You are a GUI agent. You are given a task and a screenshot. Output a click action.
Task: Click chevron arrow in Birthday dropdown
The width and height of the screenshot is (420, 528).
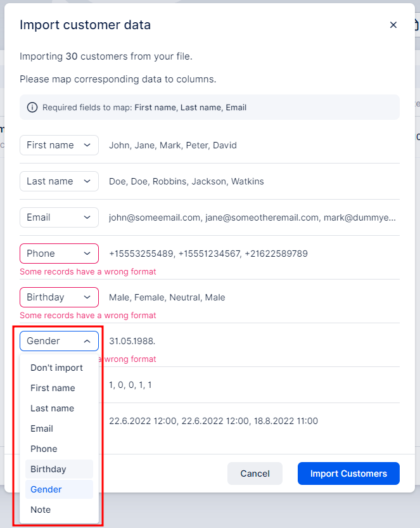pos(87,297)
